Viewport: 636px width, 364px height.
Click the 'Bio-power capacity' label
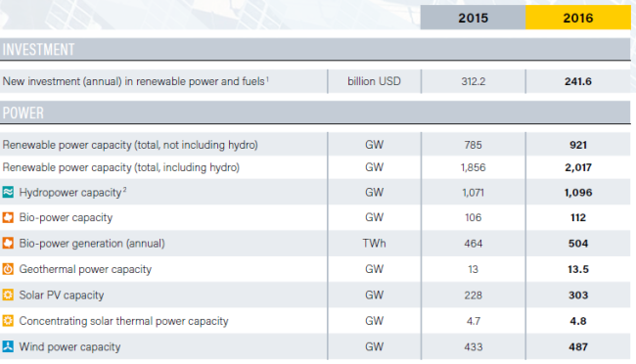click(x=66, y=217)
